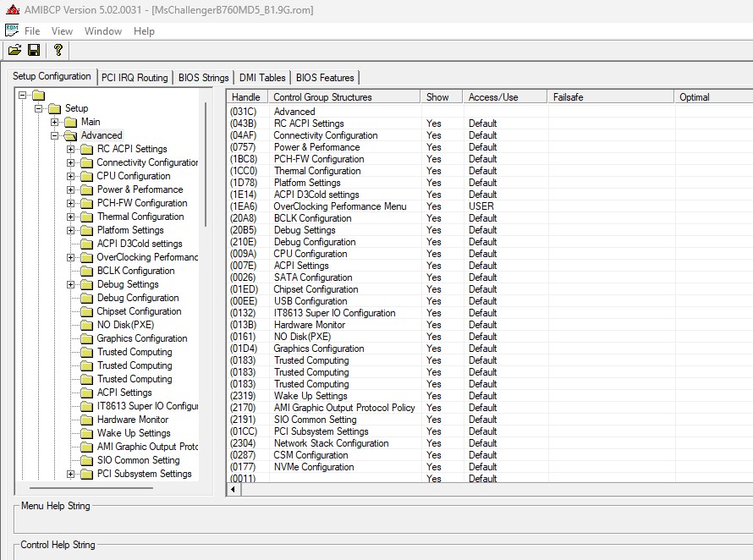This screenshot has width=753, height=560.
Task: Switch to the BIOS Features tab
Action: pos(325,78)
